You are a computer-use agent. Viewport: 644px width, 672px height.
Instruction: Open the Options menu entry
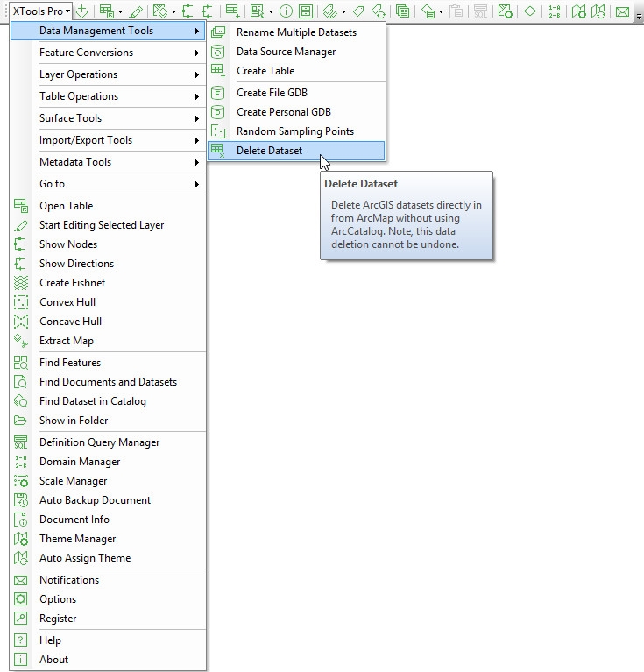pos(58,599)
